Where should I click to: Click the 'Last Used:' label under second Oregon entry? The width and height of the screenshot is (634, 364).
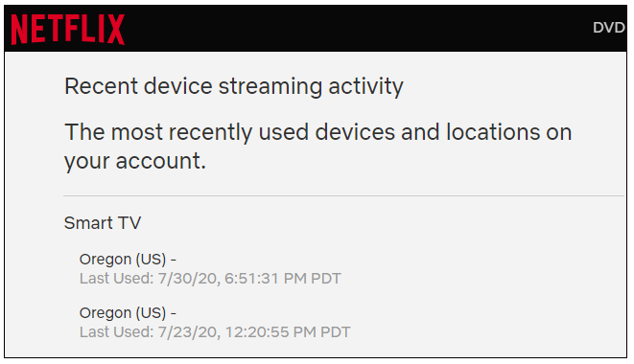[x=116, y=332]
